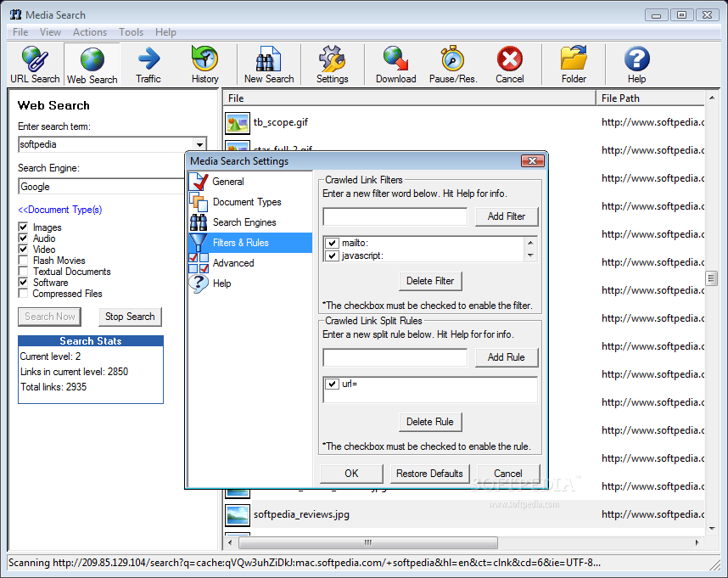The image size is (728, 578).
Task: Click the filter list scroll down arrow
Action: (530, 255)
